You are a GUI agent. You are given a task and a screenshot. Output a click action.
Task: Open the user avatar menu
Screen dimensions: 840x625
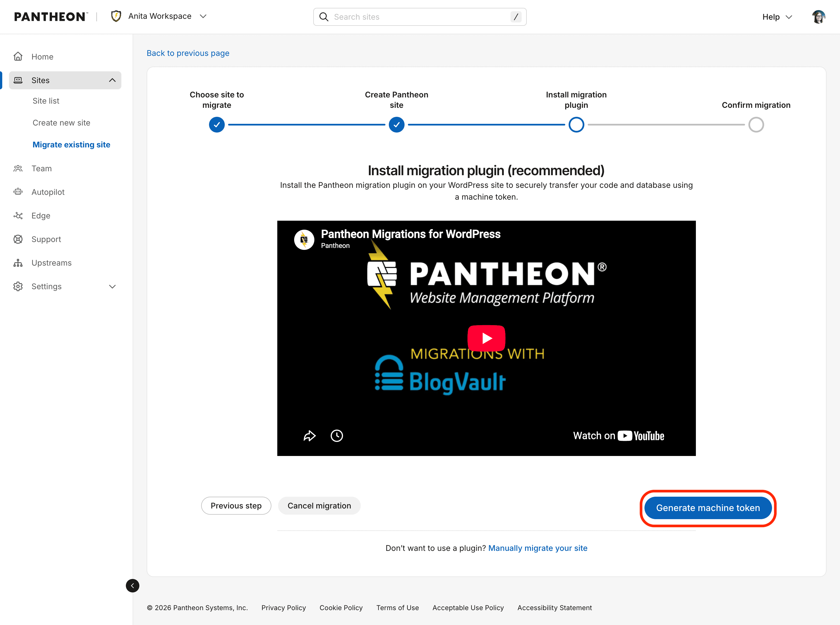pyautogui.click(x=818, y=17)
